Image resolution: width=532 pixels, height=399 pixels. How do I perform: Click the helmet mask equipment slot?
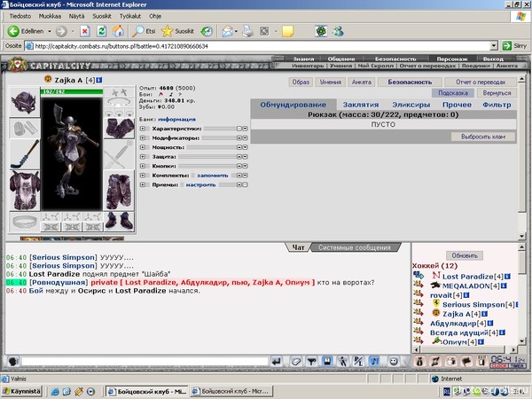(x=25, y=102)
